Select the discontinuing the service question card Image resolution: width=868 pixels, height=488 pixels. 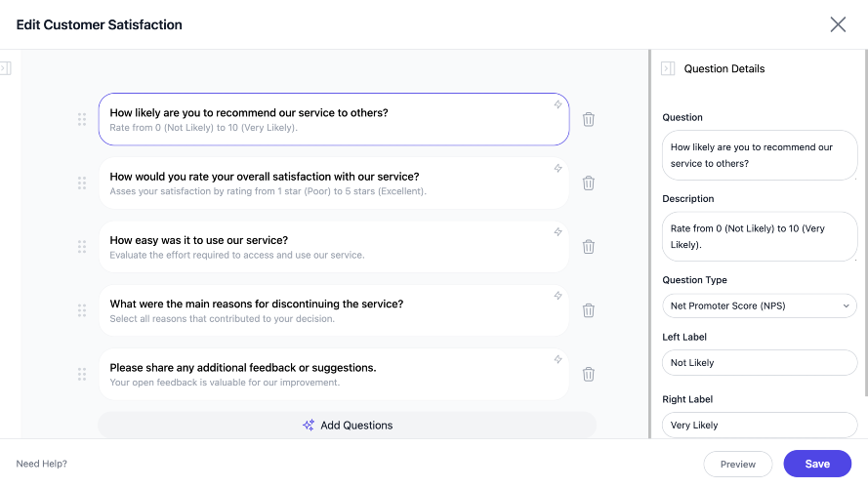pos(334,310)
